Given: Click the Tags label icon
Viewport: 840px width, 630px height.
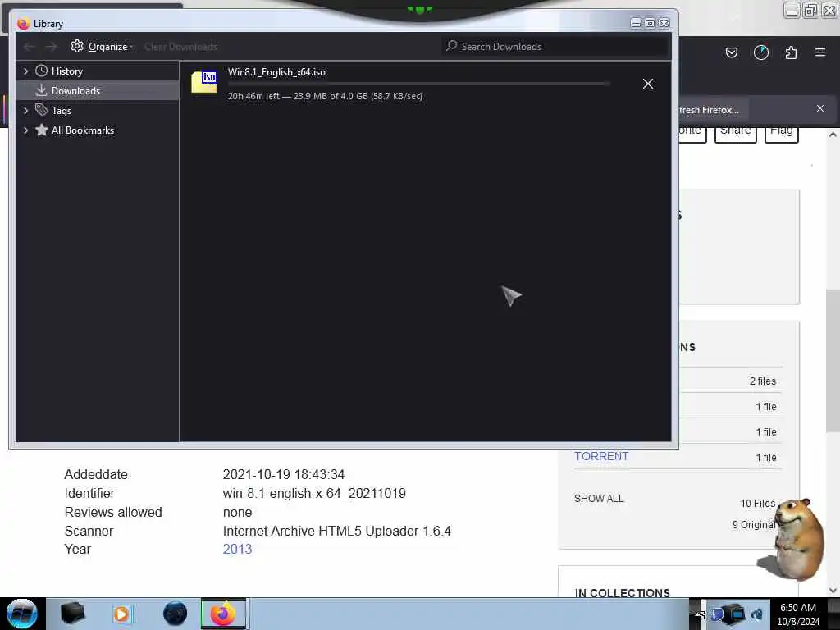Looking at the screenshot, I should 41,110.
